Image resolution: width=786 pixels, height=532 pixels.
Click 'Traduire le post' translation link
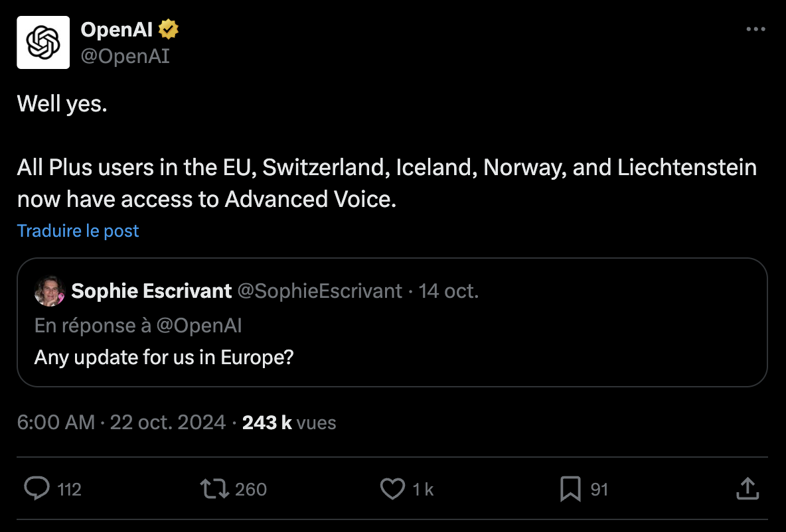pyautogui.click(x=78, y=231)
